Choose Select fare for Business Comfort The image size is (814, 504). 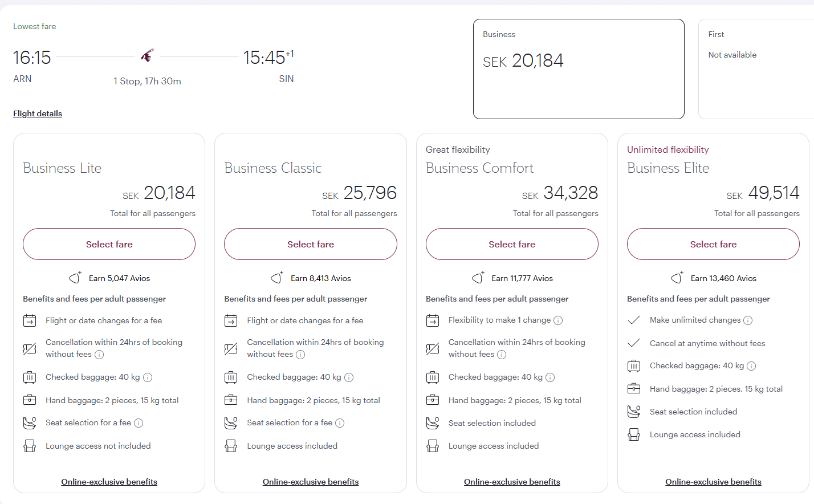[511, 244]
